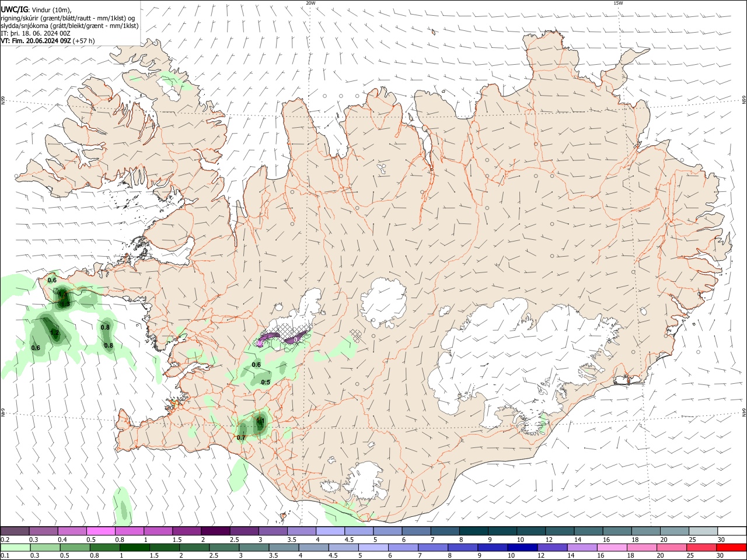Click the pale green 0.1 mm rain swatch
Screen dimensions: 747x560
[x=15, y=548]
